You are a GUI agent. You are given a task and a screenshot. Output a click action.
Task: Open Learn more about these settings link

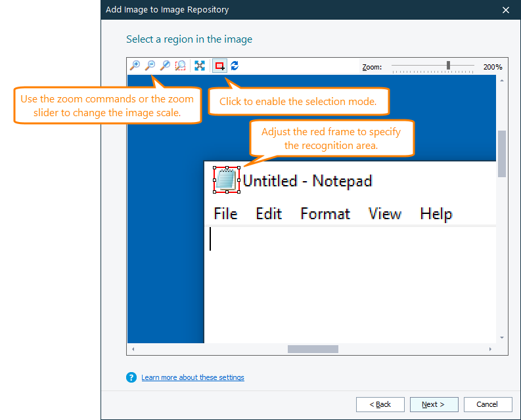tap(193, 377)
